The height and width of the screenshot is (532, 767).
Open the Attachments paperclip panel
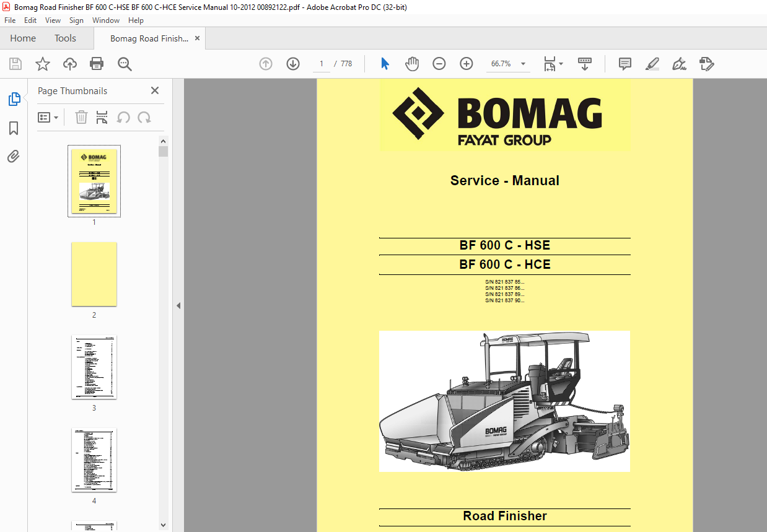tap(14, 156)
